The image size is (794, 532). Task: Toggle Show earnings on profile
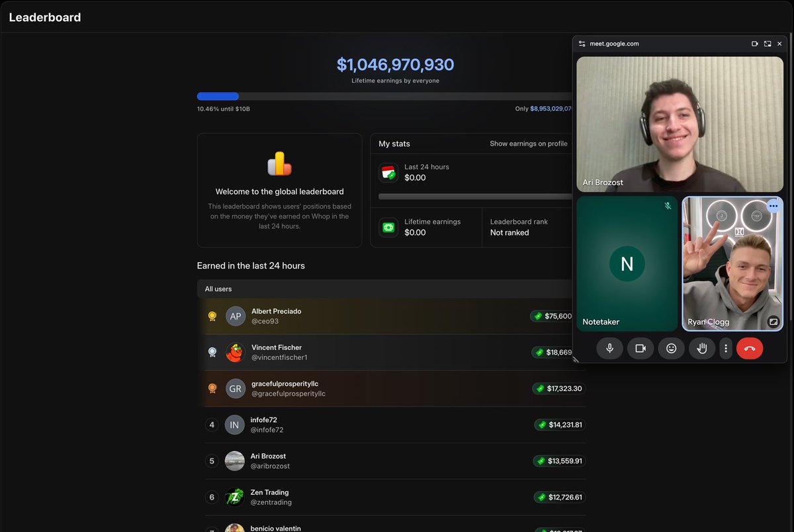[529, 144]
